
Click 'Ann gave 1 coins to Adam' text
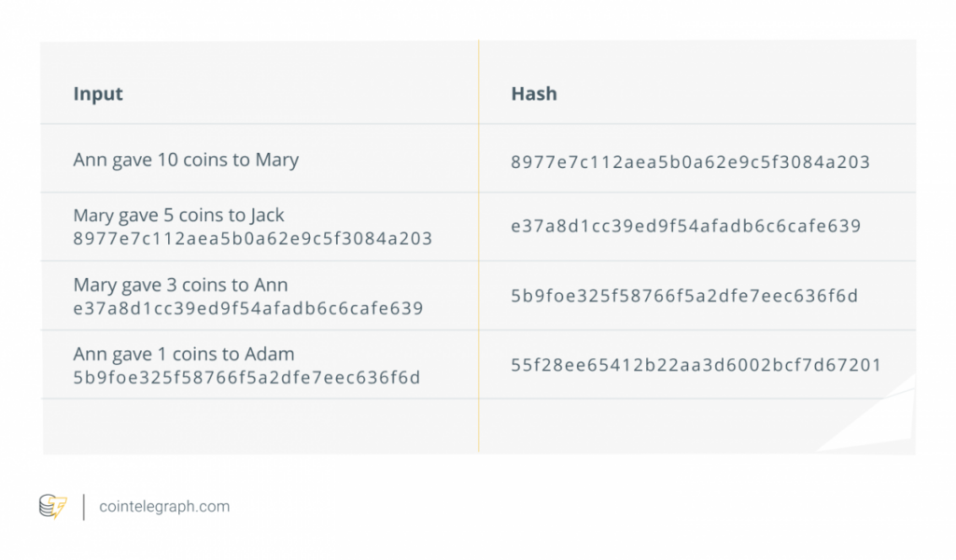pos(184,354)
